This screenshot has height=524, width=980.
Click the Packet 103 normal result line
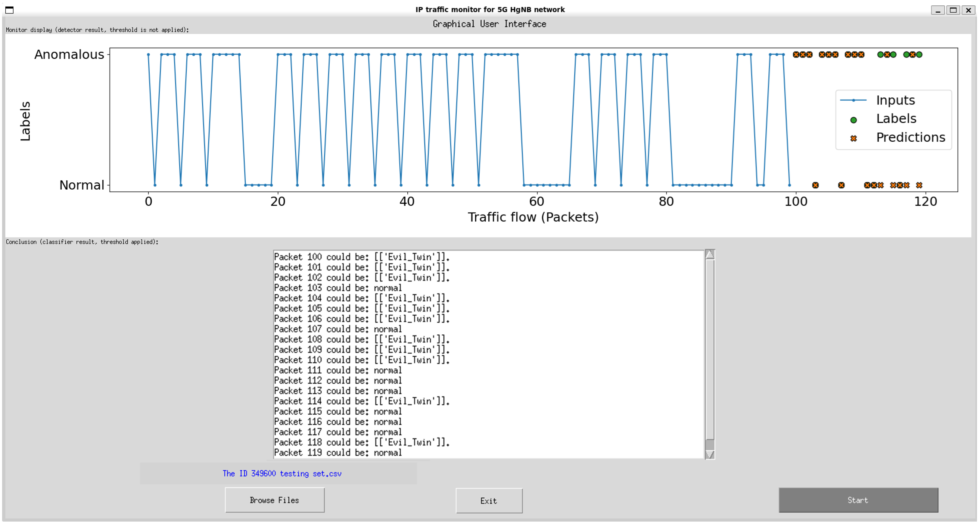(x=338, y=288)
